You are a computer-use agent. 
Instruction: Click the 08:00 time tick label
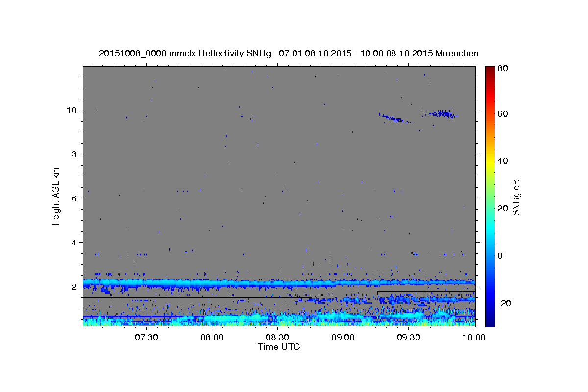(x=212, y=337)
